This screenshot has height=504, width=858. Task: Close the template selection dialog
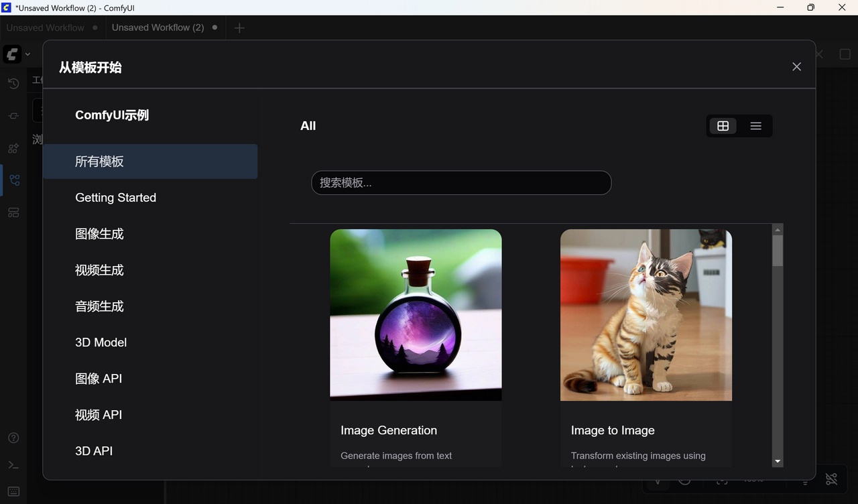pos(796,66)
